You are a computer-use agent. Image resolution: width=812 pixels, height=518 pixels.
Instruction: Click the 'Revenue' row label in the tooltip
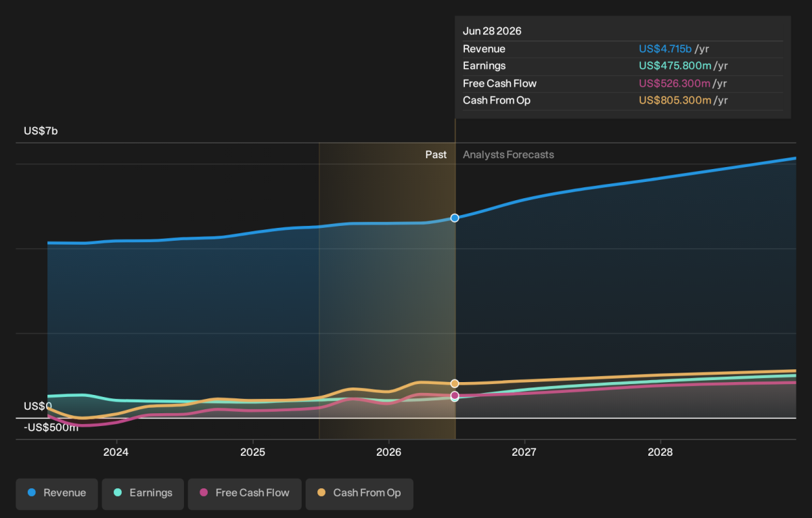click(x=484, y=49)
